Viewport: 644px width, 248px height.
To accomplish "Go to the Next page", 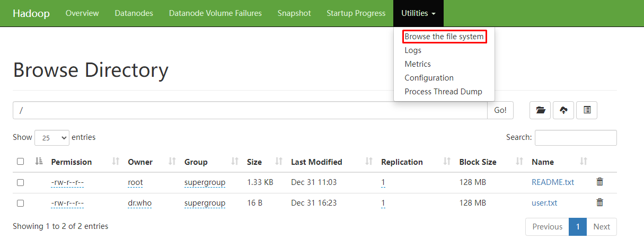I will (602, 227).
